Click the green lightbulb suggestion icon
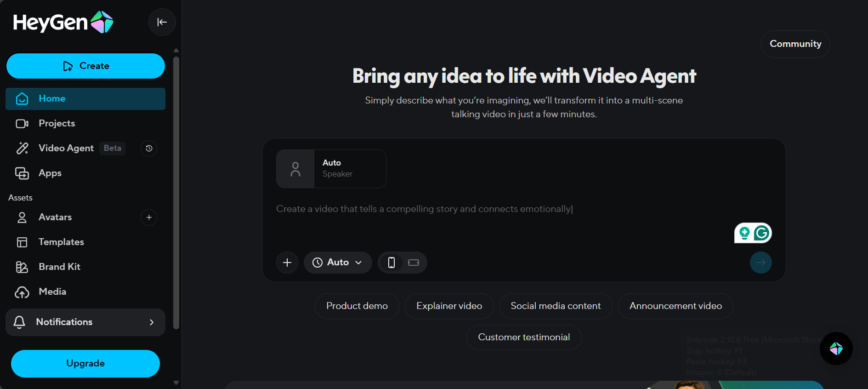This screenshot has width=868, height=389. tap(744, 233)
